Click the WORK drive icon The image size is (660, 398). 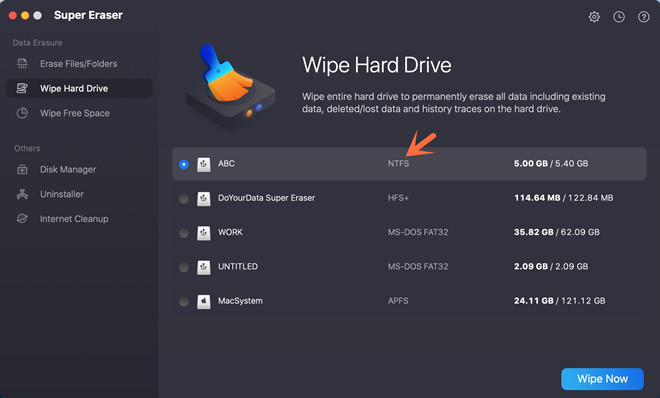click(204, 233)
